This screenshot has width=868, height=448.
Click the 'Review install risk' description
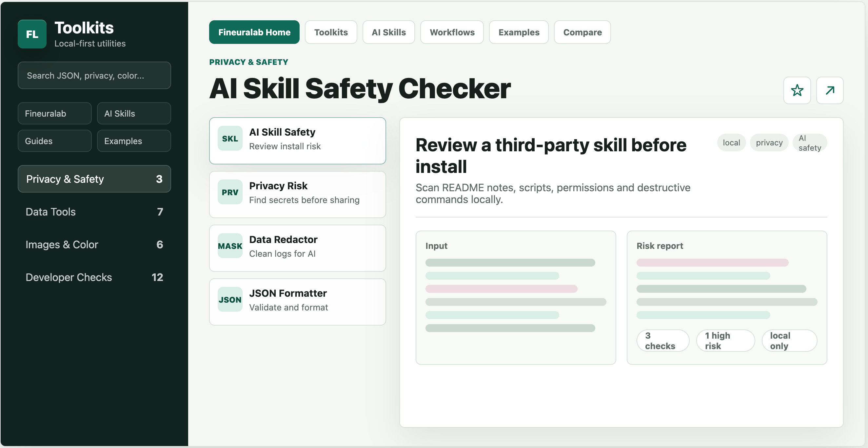(285, 146)
